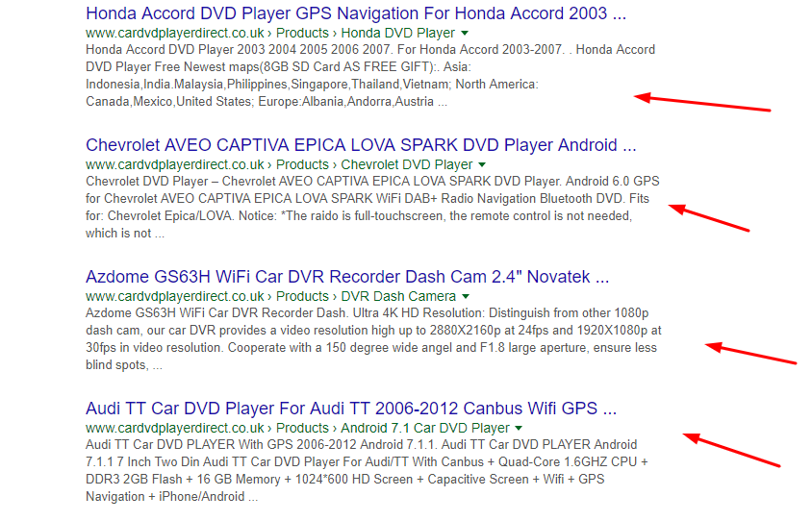Expand dropdown arrow beside Chevrolet DVD Player URL
The width and height of the screenshot is (812, 521).
482,165
